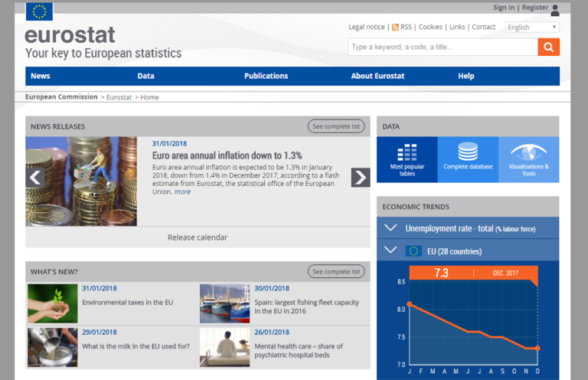Click the January data point on chart
The height and width of the screenshot is (380, 588).
pyautogui.click(x=410, y=304)
